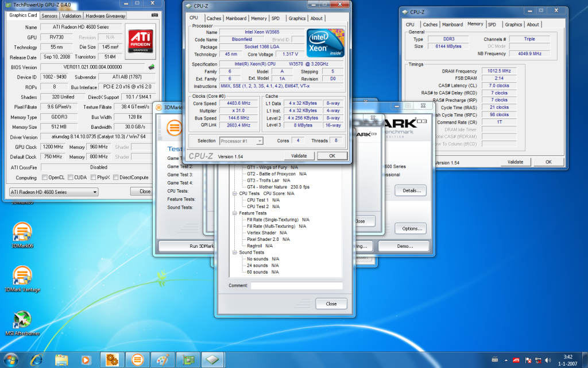Click the DRAM Frequency 1012.5 MHz value

[x=499, y=71]
